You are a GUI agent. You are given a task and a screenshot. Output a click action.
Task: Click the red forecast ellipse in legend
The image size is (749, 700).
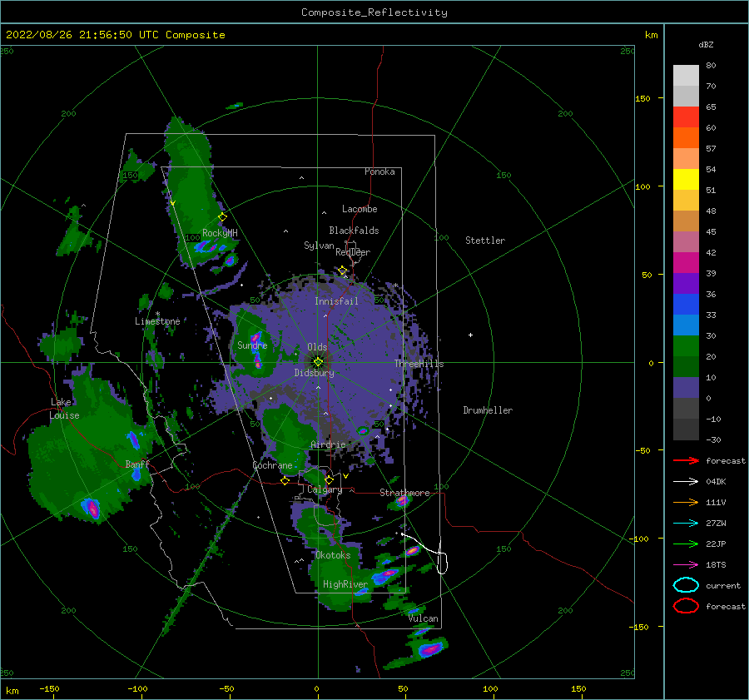tap(686, 606)
